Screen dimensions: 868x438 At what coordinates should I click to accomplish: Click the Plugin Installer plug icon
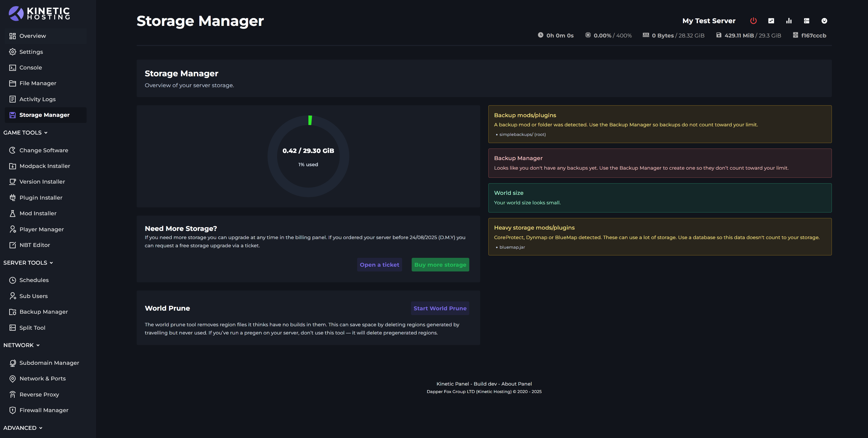[x=13, y=198]
